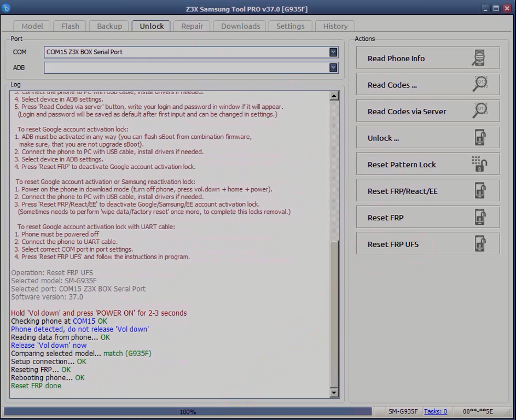This screenshot has height=420, width=516.
Task: Click the Reset FRP phone icon
Action: (480, 217)
